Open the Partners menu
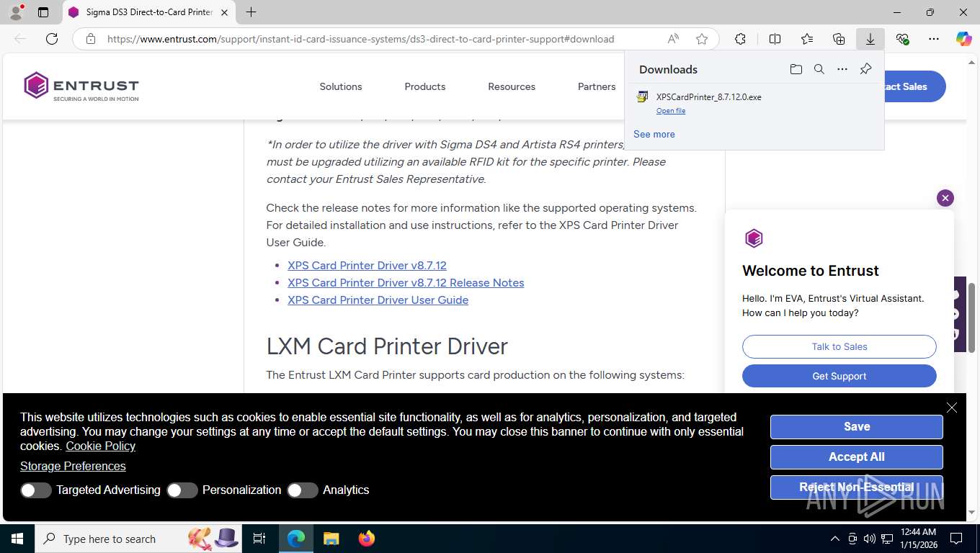The height and width of the screenshot is (553, 980). click(597, 86)
